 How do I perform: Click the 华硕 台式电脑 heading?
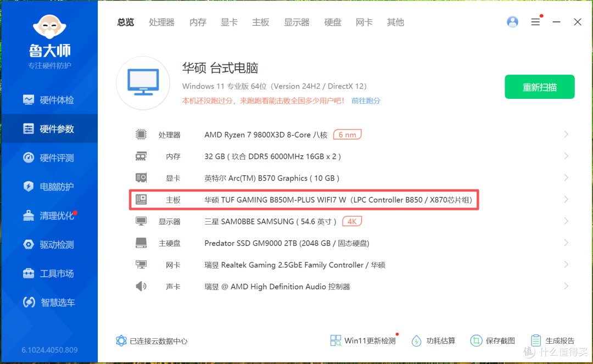point(220,68)
